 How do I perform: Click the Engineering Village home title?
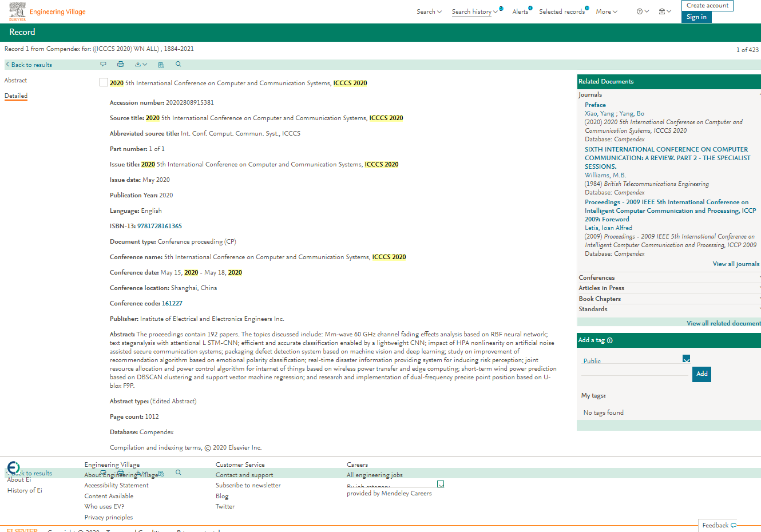58,11
